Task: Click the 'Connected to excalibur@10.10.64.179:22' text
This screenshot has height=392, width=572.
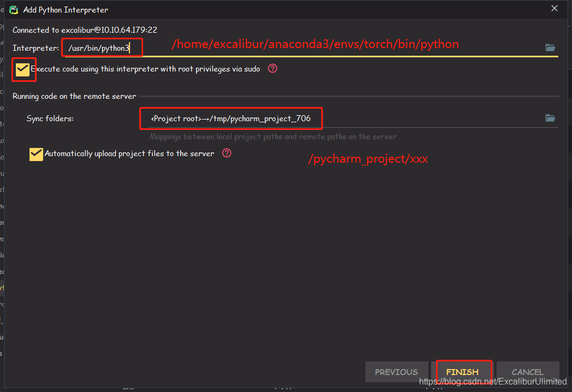Action: click(x=85, y=30)
